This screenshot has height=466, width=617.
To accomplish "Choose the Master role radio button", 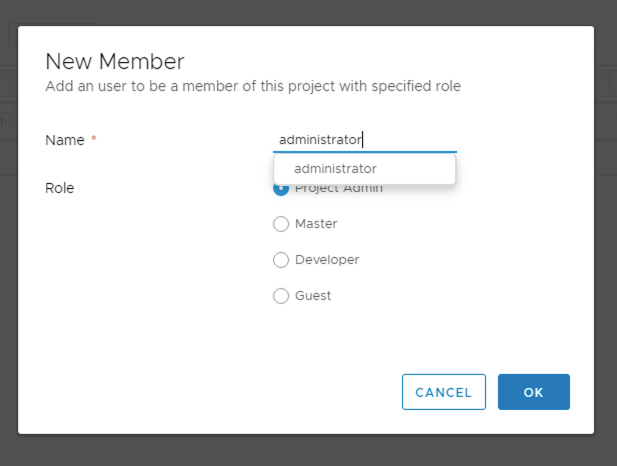I will (x=281, y=224).
